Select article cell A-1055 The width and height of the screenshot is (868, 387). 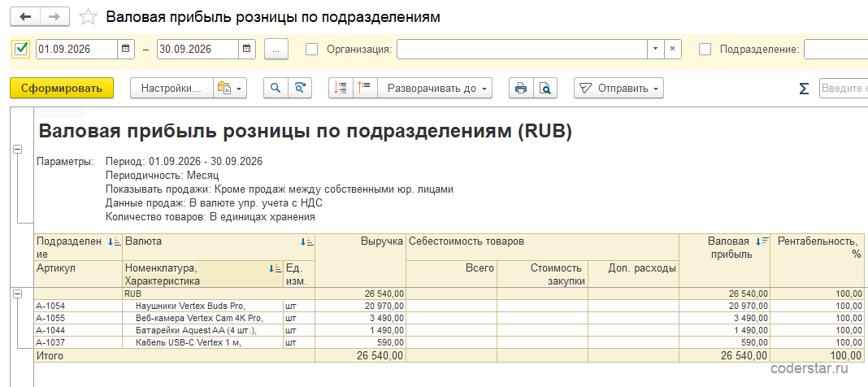[x=79, y=319]
